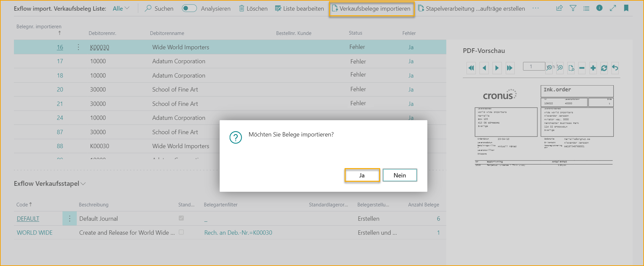
Task: Refresh the PDF preview
Action: point(604,68)
